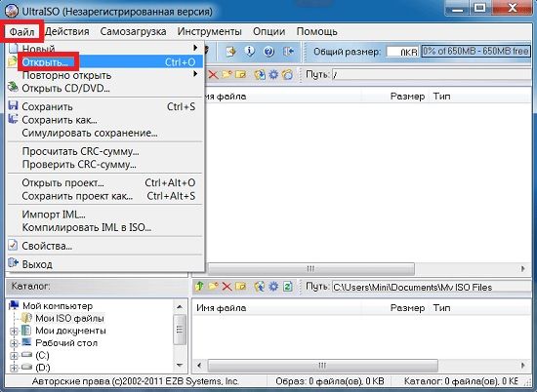Click the red X delete icon beside the Путь: / field
The height and width of the screenshot is (392, 537).
213,74
